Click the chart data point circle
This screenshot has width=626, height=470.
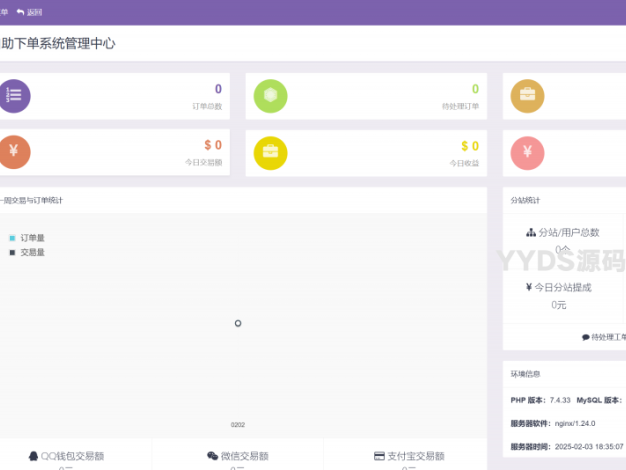click(238, 323)
